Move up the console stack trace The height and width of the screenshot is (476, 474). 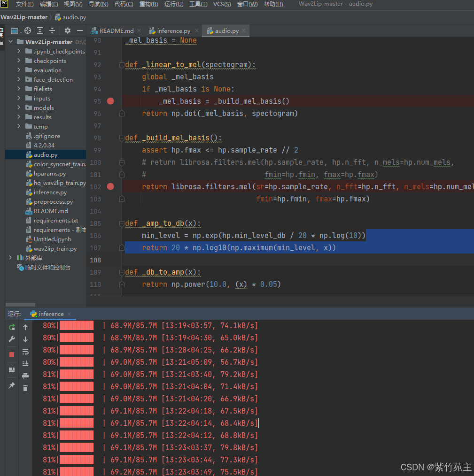(x=25, y=327)
